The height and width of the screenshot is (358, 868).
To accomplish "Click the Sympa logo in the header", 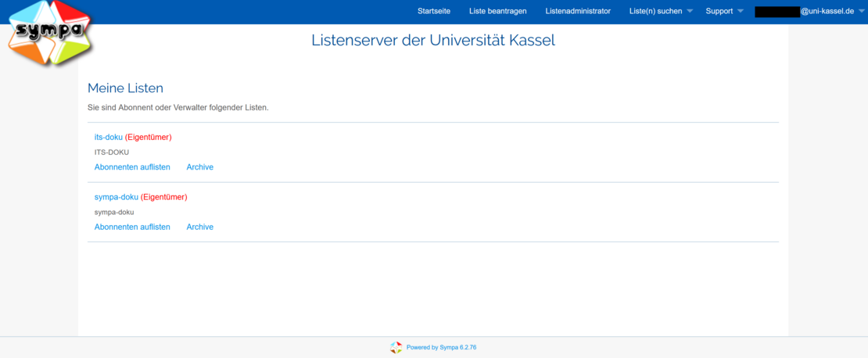I will pyautogui.click(x=50, y=33).
